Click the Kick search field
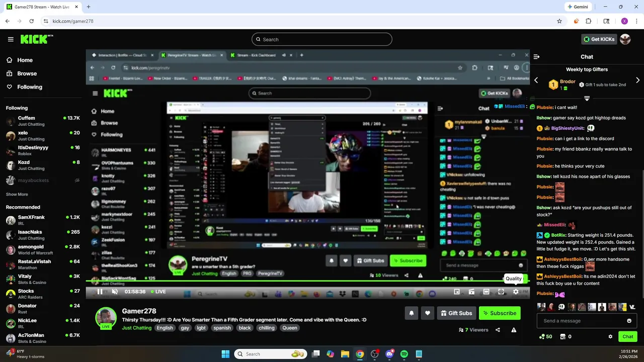This screenshot has height=362, width=644. pyautogui.click(x=322, y=39)
